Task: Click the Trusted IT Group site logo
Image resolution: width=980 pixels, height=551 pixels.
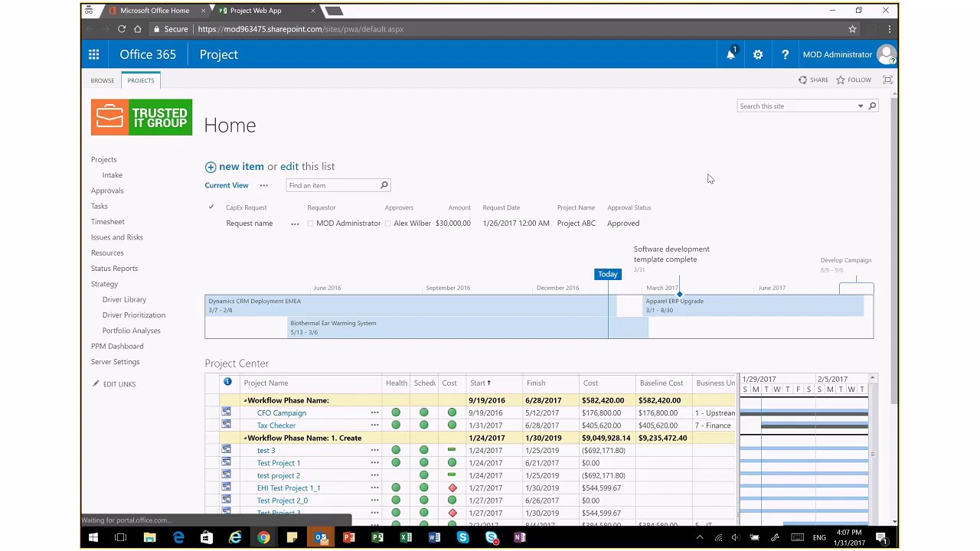Action: (142, 118)
